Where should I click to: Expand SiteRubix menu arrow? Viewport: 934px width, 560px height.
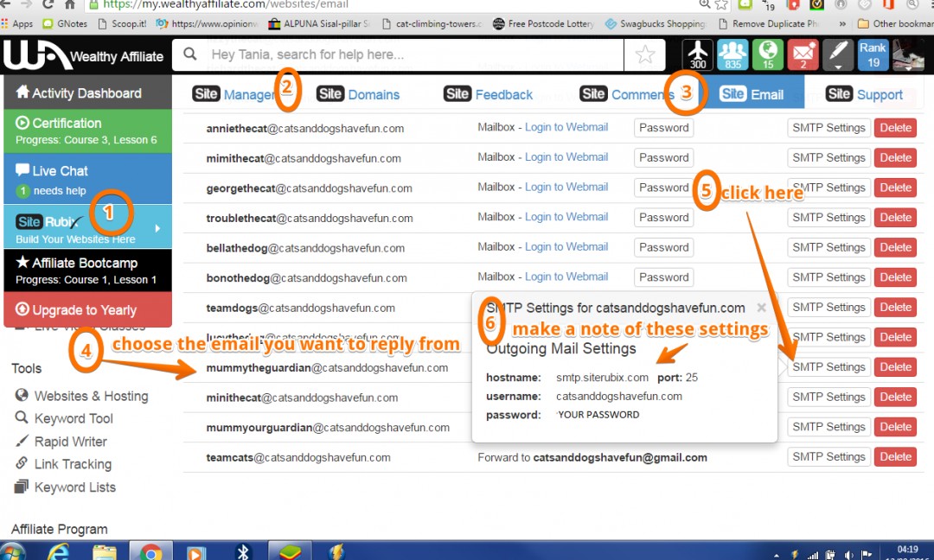coord(157,228)
